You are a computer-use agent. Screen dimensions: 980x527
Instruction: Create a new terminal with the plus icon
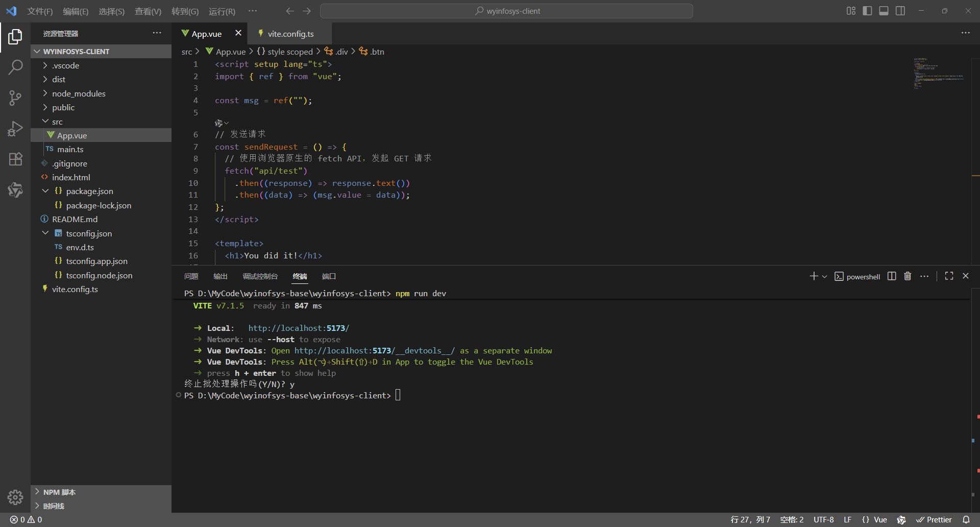tap(814, 276)
